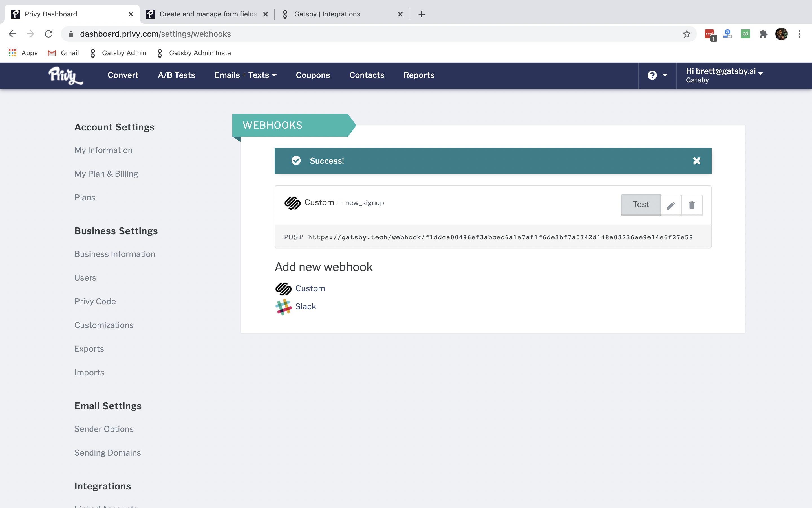Open Chrome three-dot menu

click(800, 34)
